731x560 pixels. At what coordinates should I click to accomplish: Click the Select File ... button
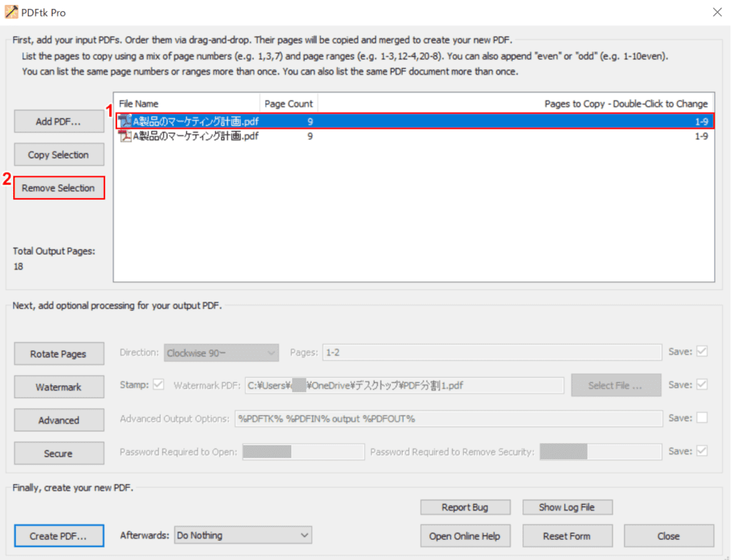(x=616, y=385)
